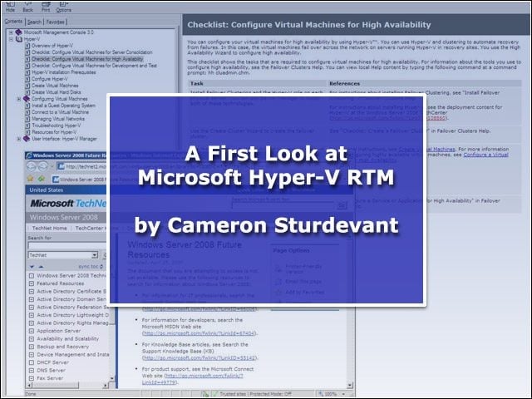Screen dimensions: 532x399
Task: Expand the Availability and Scalability node
Action: 32,339
